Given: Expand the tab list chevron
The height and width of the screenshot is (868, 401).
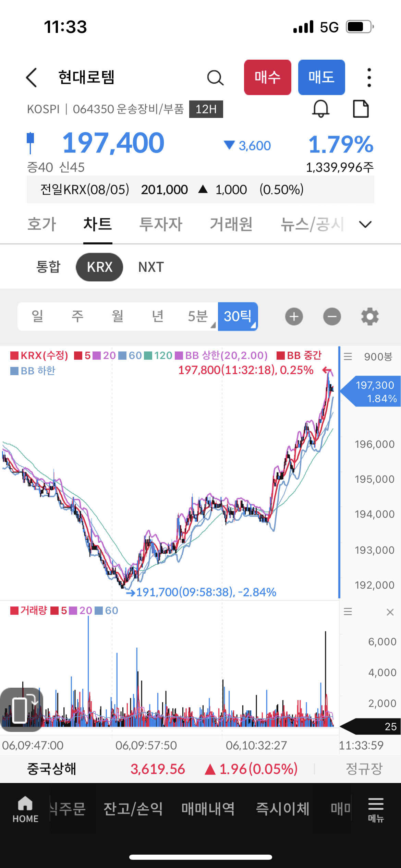Looking at the screenshot, I should click(x=365, y=225).
